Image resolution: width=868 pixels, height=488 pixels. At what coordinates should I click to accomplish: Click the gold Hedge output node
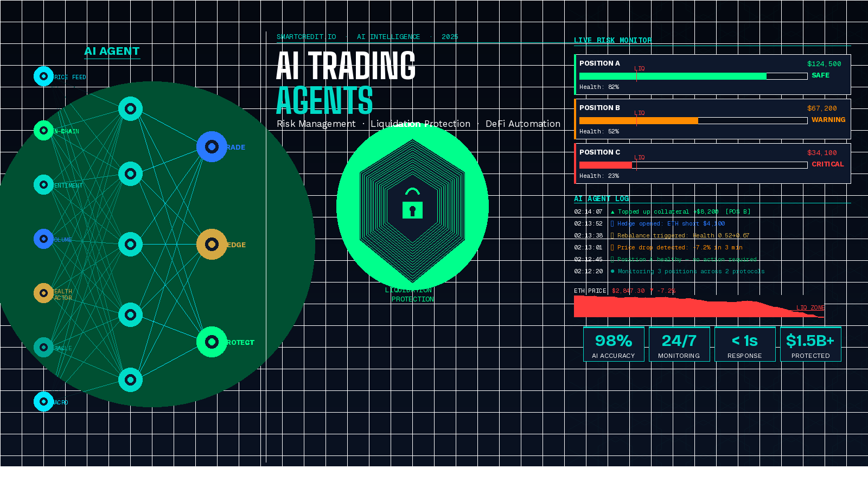point(212,245)
